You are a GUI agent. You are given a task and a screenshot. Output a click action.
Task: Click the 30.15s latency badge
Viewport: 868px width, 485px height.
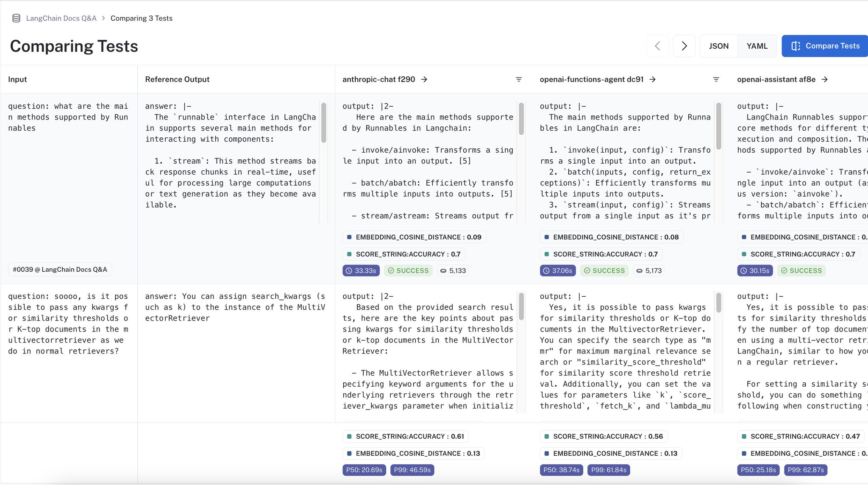[755, 270]
